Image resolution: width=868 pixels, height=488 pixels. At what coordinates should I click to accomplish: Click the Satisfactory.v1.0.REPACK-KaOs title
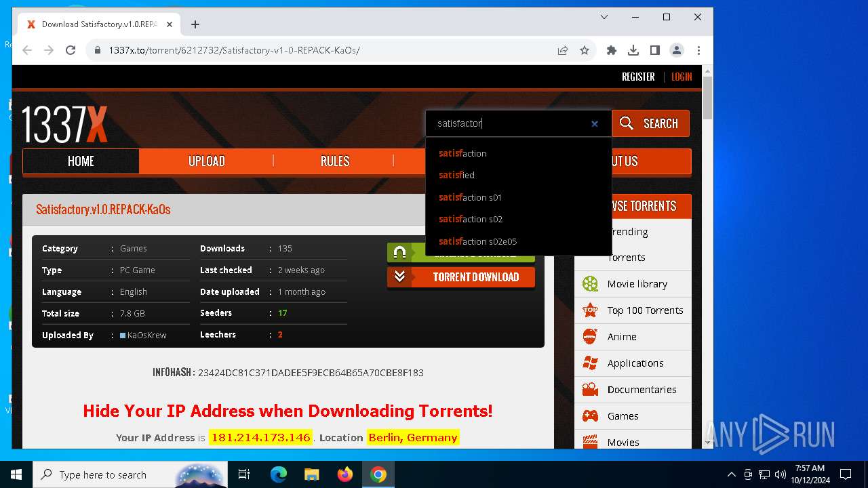pos(103,209)
